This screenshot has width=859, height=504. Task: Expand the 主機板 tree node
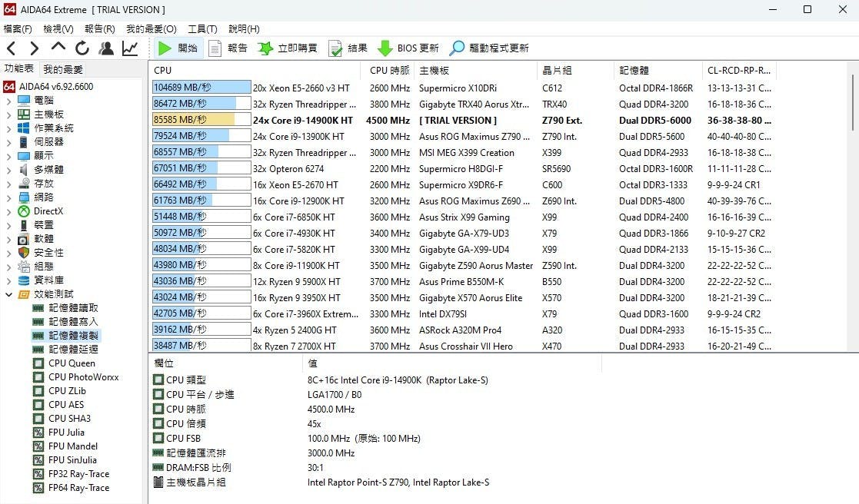(8, 114)
